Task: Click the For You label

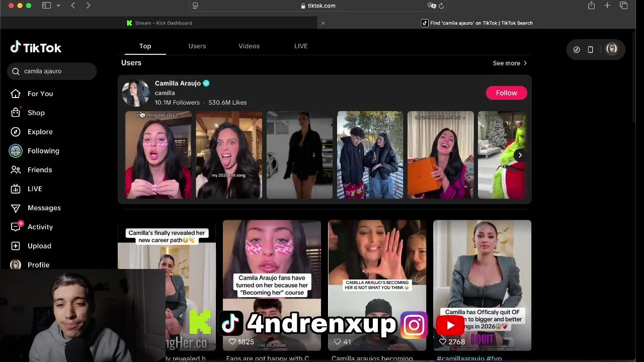Action: click(x=40, y=94)
